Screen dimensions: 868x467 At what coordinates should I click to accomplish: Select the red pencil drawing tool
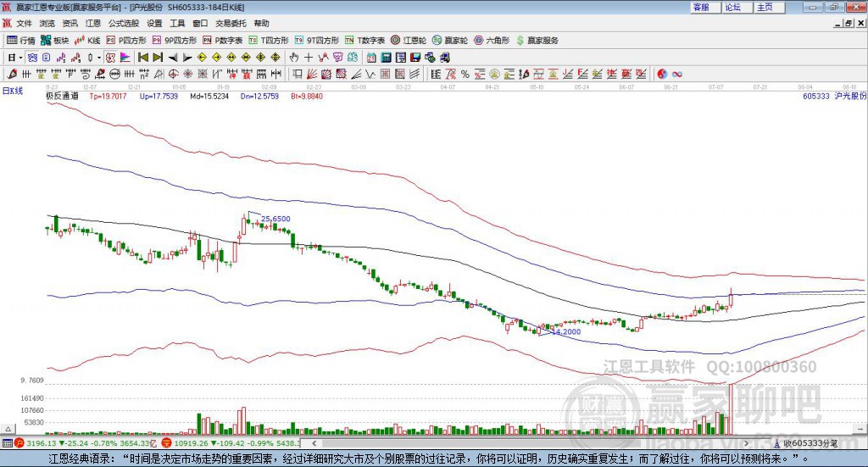tap(12, 74)
